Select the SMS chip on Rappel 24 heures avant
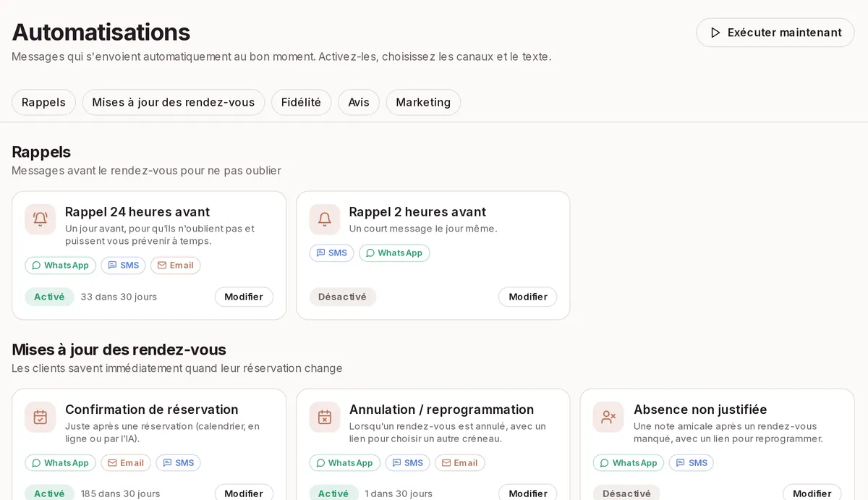This screenshot has height=500, width=868. [x=124, y=266]
